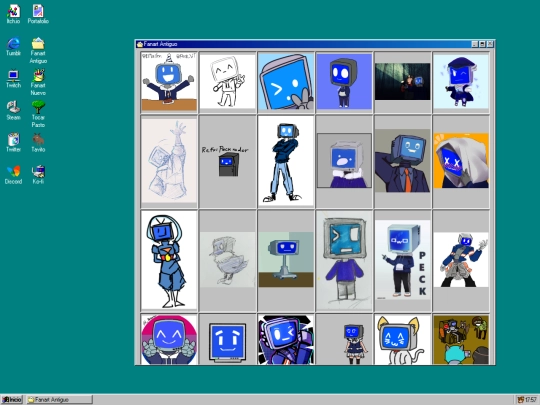
Task: Open crossed-arms character in jeans thumbnail
Action: click(x=286, y=162)
